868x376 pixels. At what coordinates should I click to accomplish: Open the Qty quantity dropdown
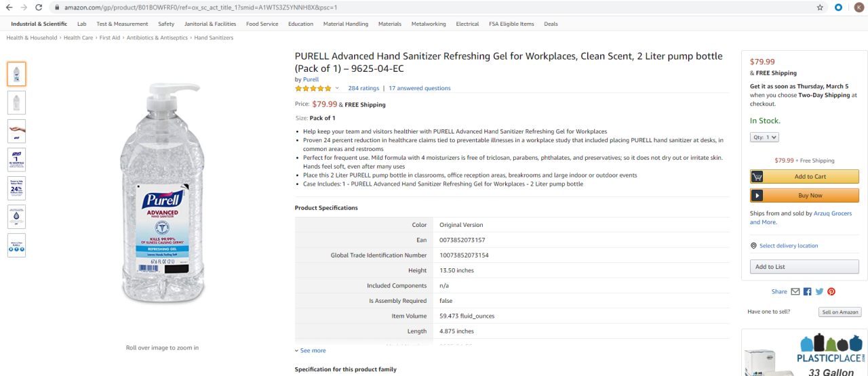point(764,137)
